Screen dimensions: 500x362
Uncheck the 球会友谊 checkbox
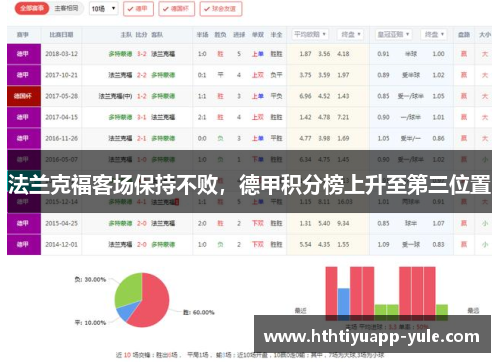pyautogui.click(x=221, y=9)
